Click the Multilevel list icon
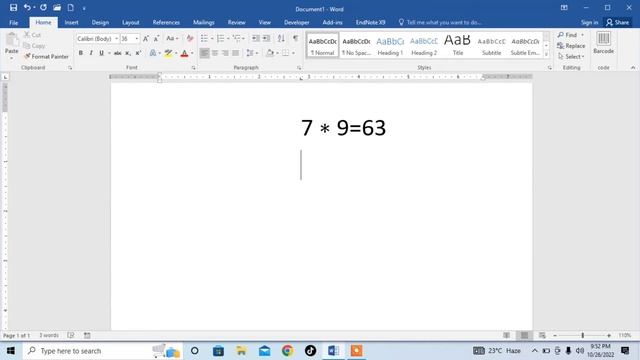 pyautogui.click(x=237, y=38)
